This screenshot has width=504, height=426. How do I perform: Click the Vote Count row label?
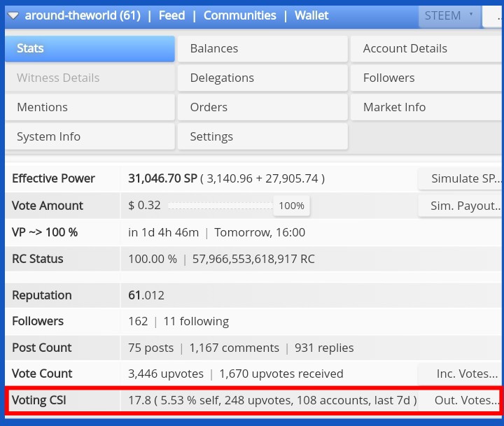pyautogui.click(x=42, y=374)
